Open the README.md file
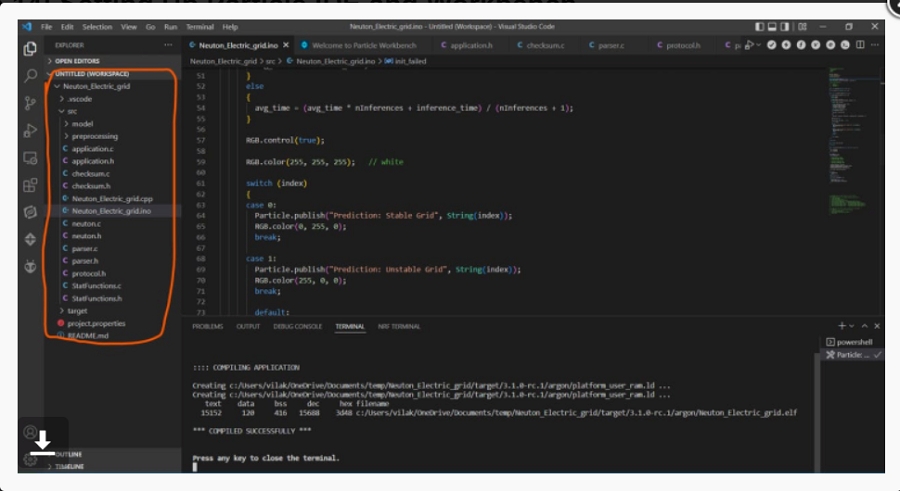 tap(87, 335)
